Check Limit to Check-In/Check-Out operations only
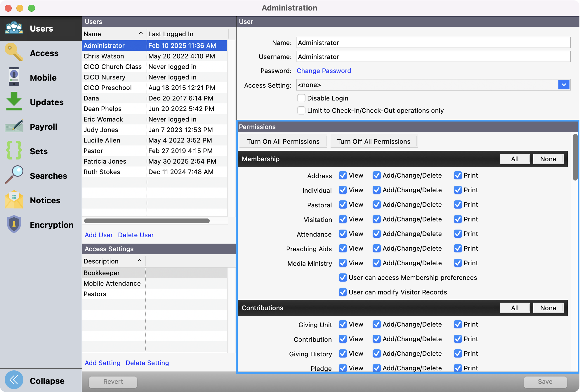Screen dimensions: 580x392 tap(301, 110)
